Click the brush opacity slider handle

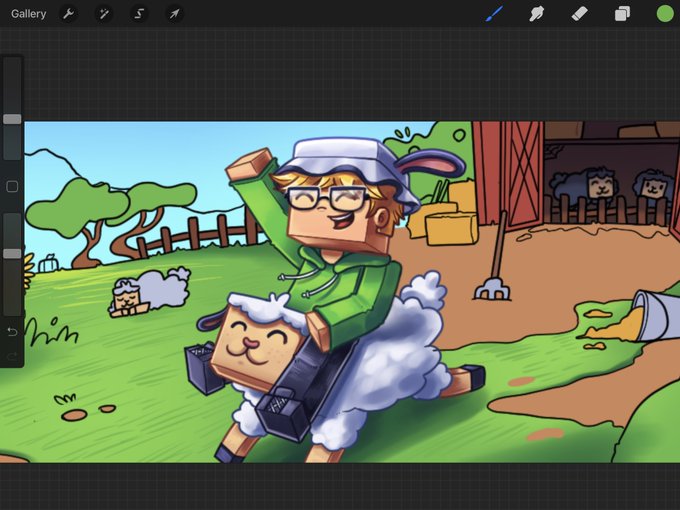12,254
